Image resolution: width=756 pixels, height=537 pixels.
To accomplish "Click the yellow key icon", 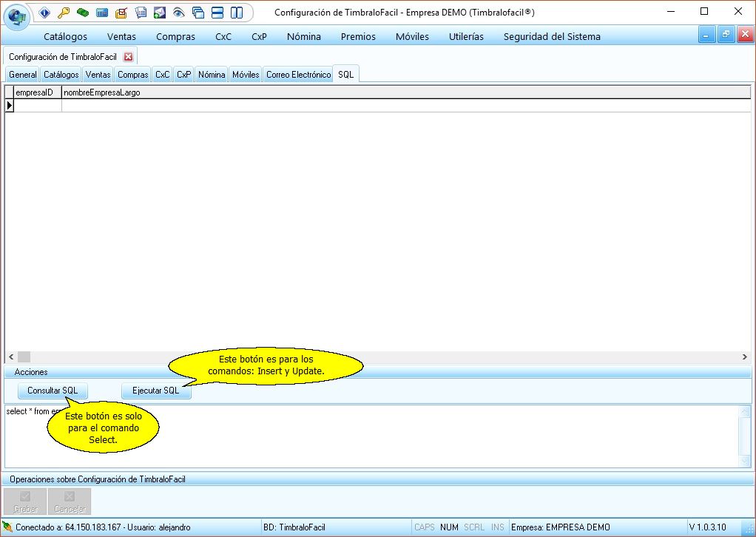I will [x=64, y=13].
